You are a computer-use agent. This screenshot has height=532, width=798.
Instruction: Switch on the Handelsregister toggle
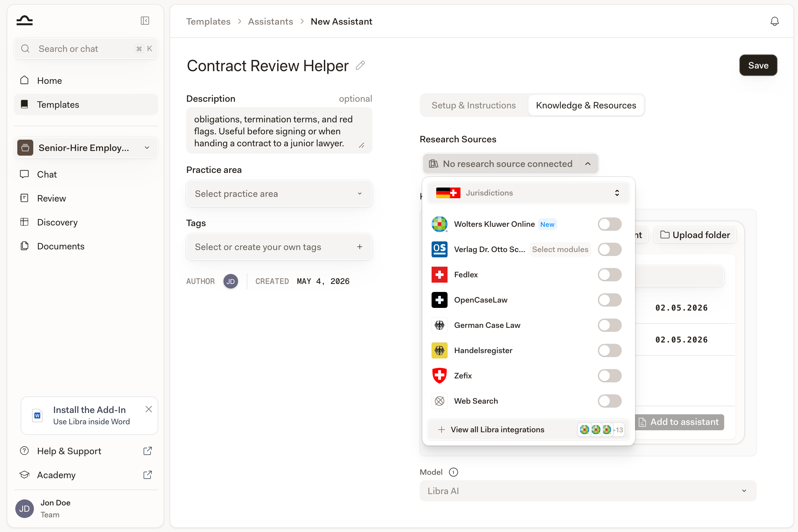(609, 350)
